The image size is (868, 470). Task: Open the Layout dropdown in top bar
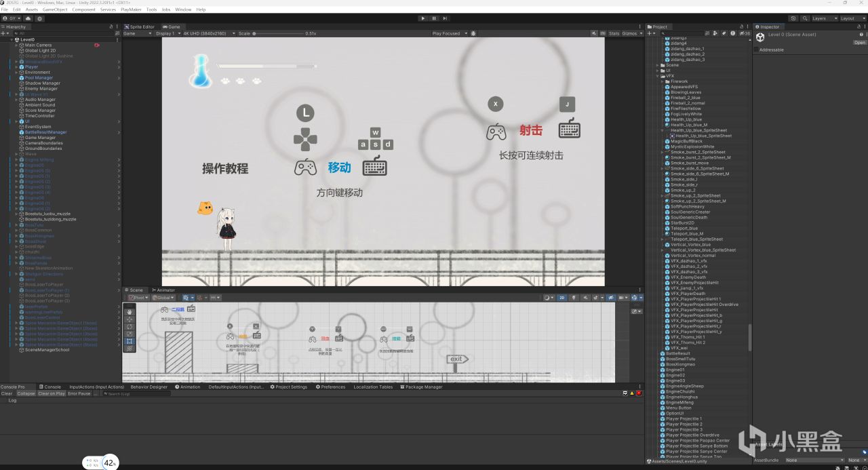852,18
